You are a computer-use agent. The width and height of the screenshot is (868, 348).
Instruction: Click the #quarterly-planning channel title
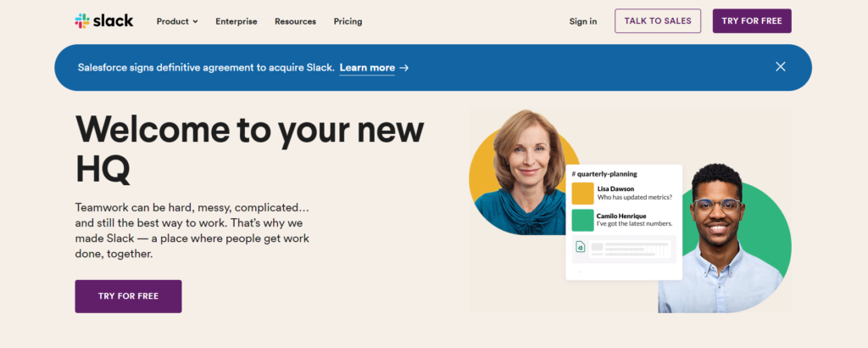click(604, 173)
